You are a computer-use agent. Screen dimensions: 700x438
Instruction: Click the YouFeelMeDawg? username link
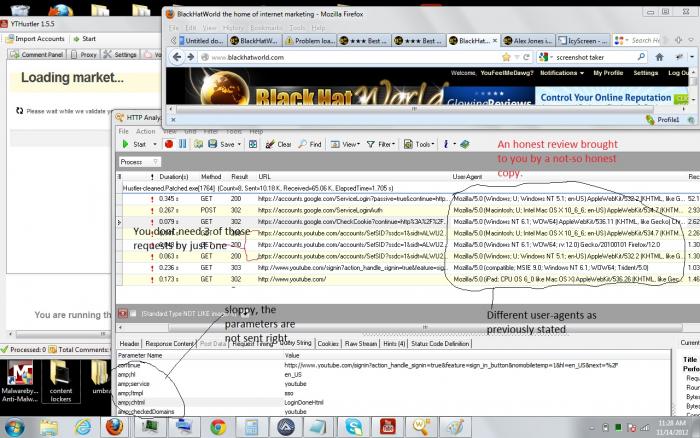[507, 73]
